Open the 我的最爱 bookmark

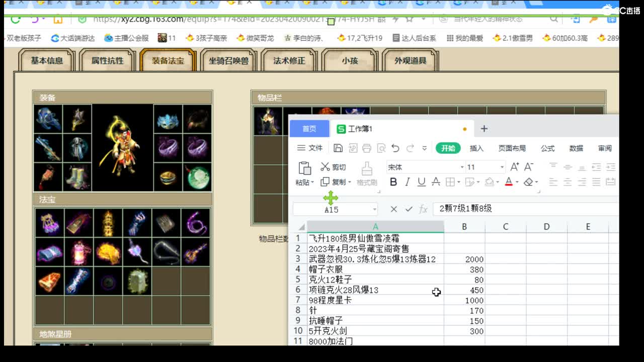point(465,38)
